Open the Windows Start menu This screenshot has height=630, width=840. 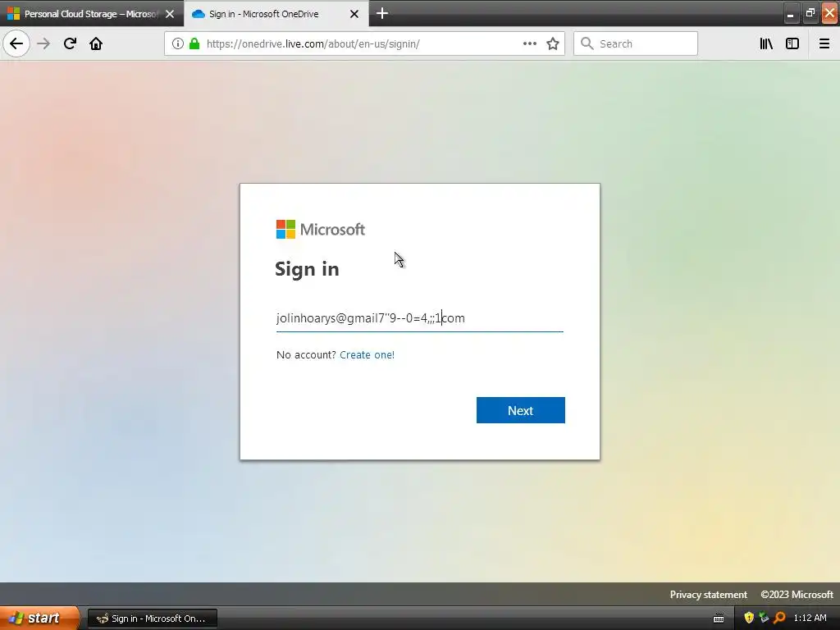[x=39, y=619]
